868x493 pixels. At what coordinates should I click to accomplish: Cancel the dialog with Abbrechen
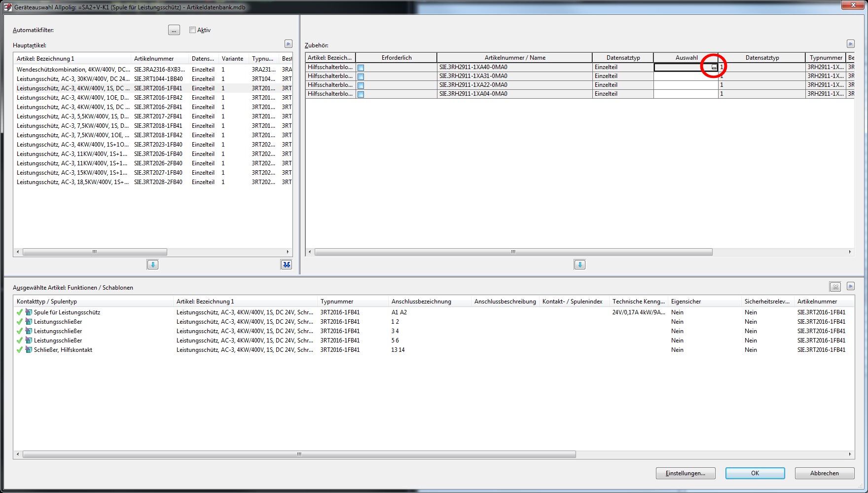coord(825,473)
